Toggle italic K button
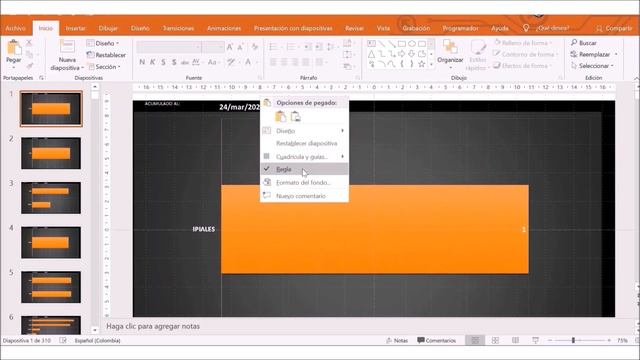640x360 pixels. click(x=152, y=62)
